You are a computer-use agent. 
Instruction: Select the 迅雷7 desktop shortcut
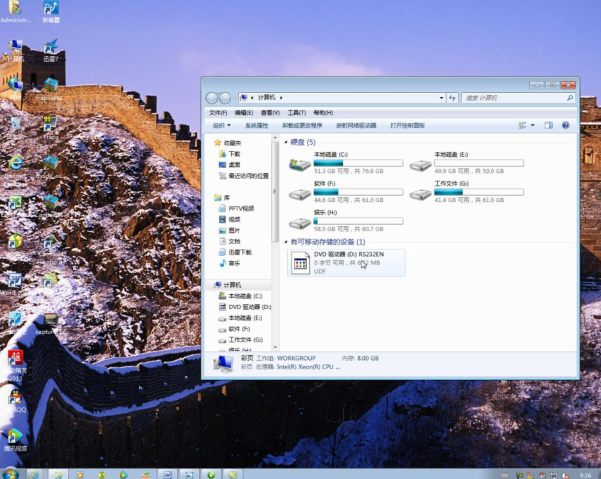(x=51, y=51)
